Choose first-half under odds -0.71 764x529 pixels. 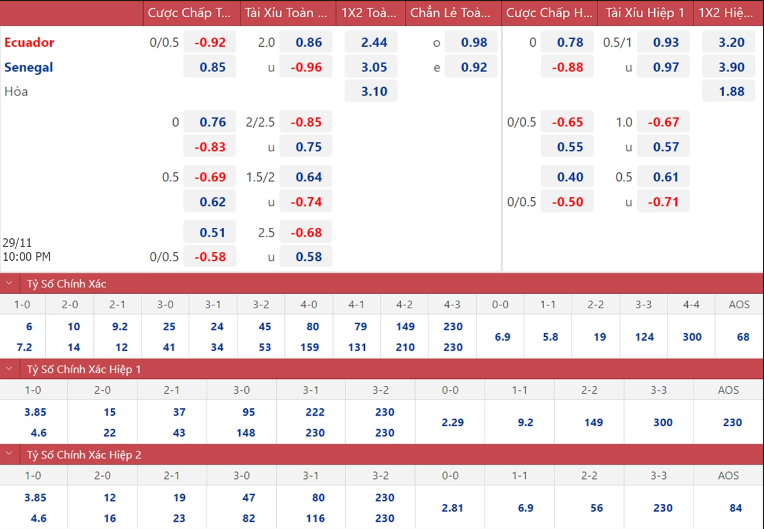(x=663, y=202)
